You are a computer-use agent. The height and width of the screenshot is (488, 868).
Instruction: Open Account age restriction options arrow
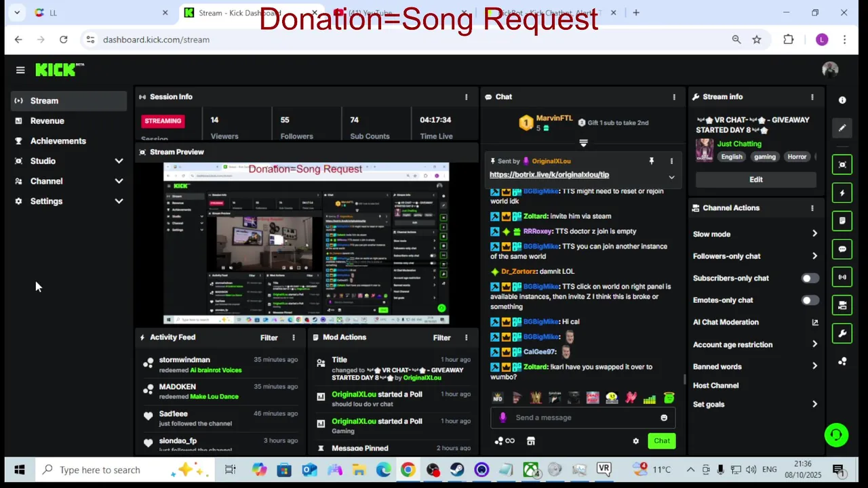(x=814, y=344)
